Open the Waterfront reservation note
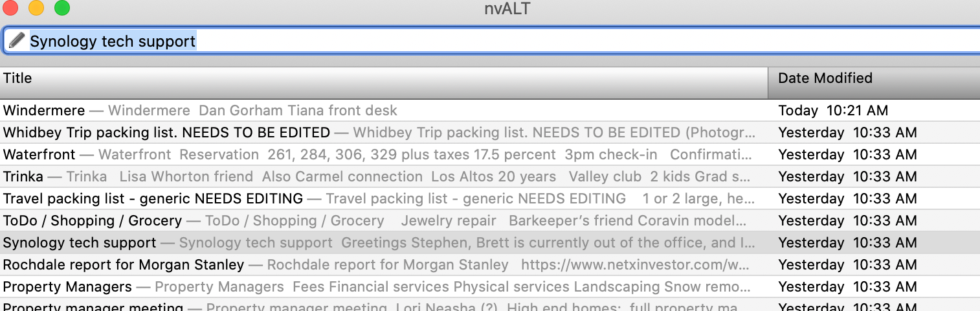This screenshot has width=980, height=311. 39,155
